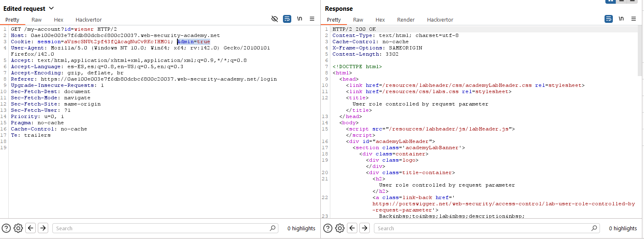Viewport: 644px width, 239px height.
Task: Open response viewer settings gear
Action: (x=340, y=228)
